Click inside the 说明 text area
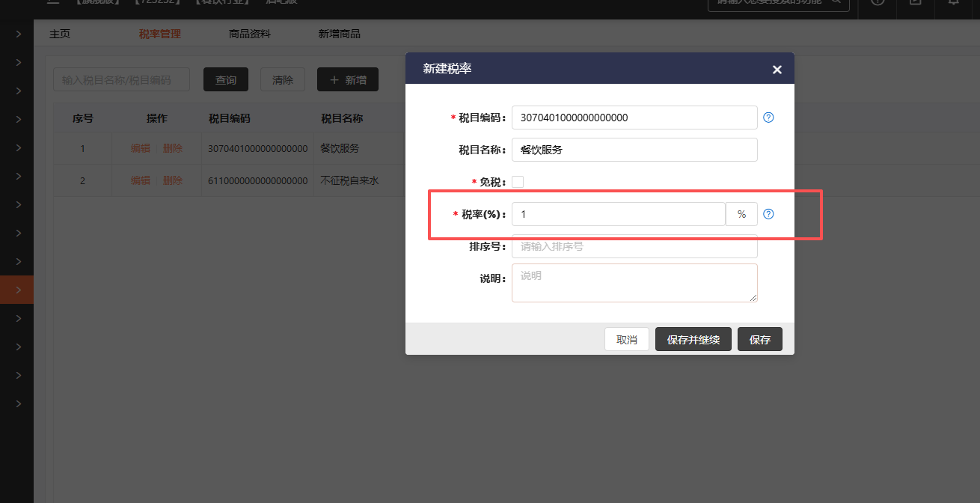This screenshot has width=980, height=503. click(634, 283)
